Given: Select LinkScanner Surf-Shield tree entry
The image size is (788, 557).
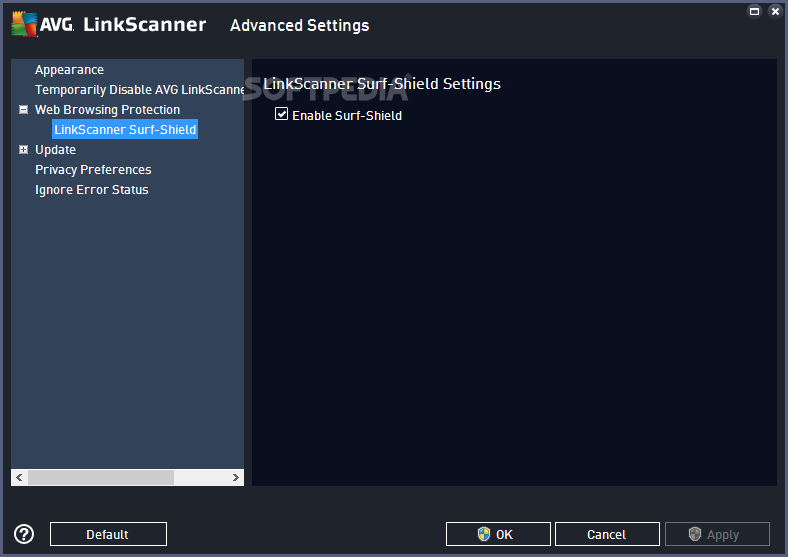Looking at the screenshot, I should tap(125, 129).
